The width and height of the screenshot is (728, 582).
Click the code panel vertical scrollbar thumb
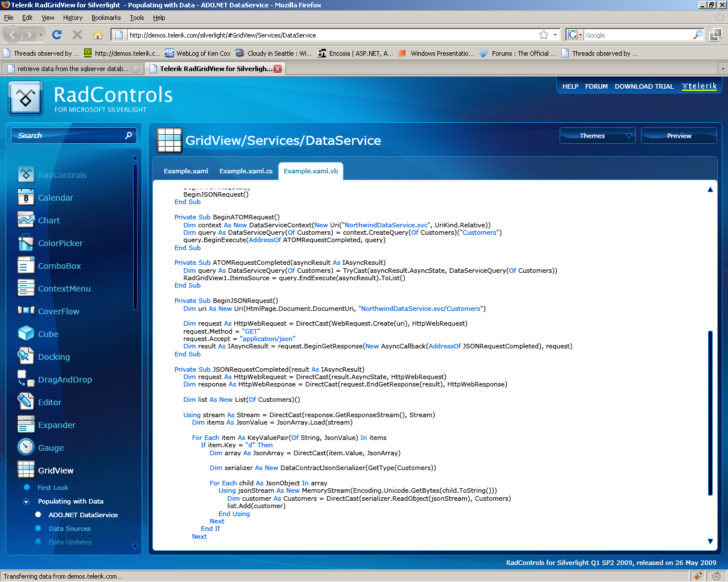pyautogui.click(x=710, y=413)
